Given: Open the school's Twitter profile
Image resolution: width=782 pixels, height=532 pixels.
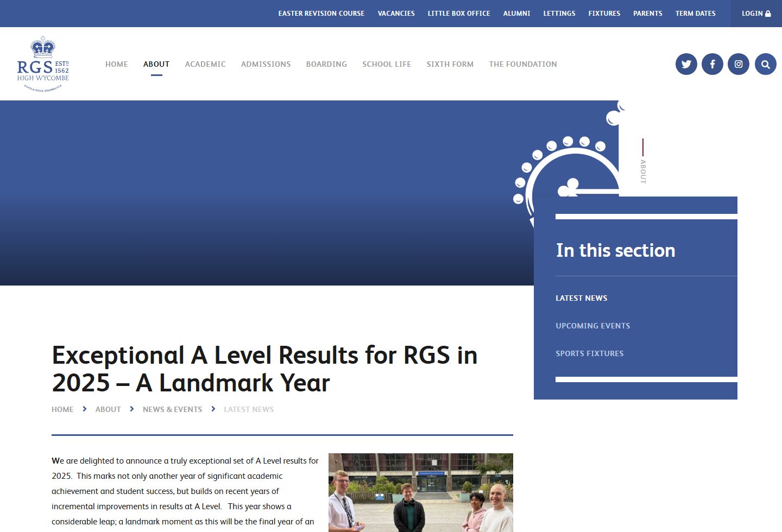Looking at the screenshot, I should (686, 64).
